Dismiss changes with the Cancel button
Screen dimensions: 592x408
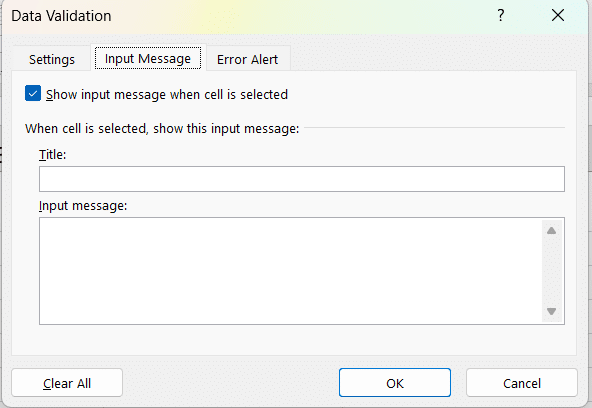click(x=522, y=383)
